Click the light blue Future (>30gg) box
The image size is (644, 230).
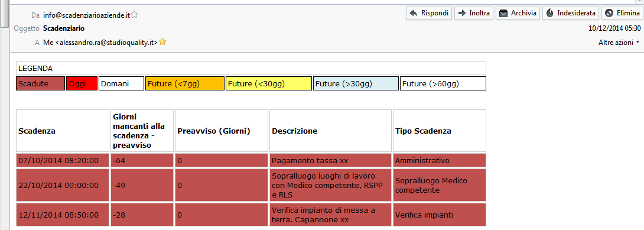click(x=356, y=83)
